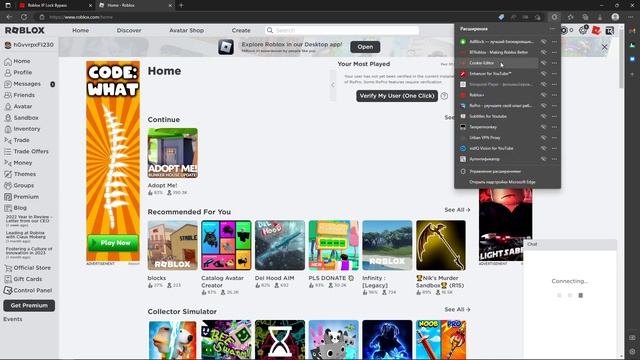Toggle visibility eye for Urban VPN Proxy
This screenshot has height=360, width=640.
coord(544,138)
